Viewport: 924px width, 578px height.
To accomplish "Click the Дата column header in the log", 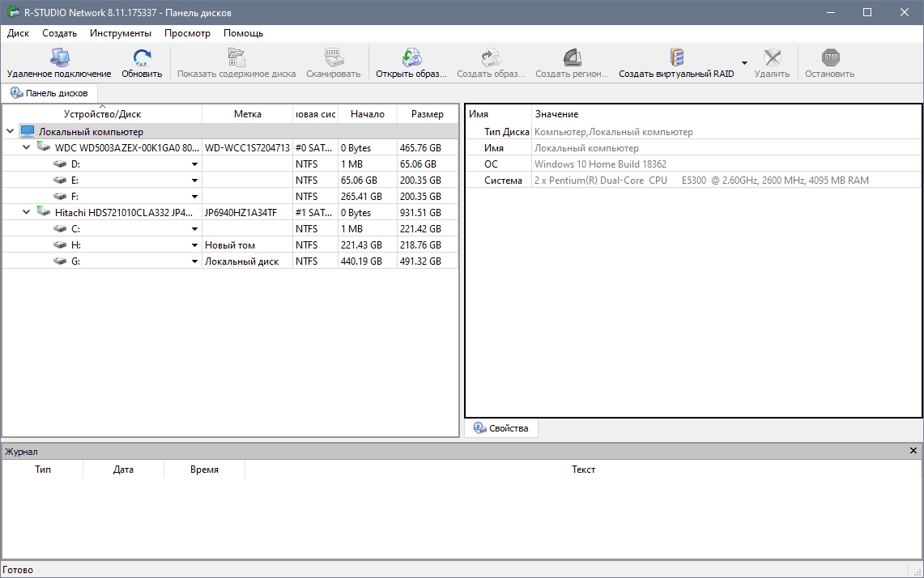I will (x=123, y=470).
